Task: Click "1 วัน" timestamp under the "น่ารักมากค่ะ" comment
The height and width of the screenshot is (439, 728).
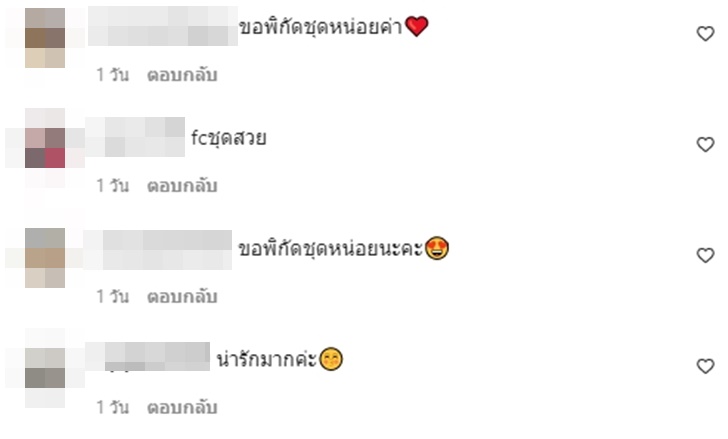Action: tap(112, 407)
